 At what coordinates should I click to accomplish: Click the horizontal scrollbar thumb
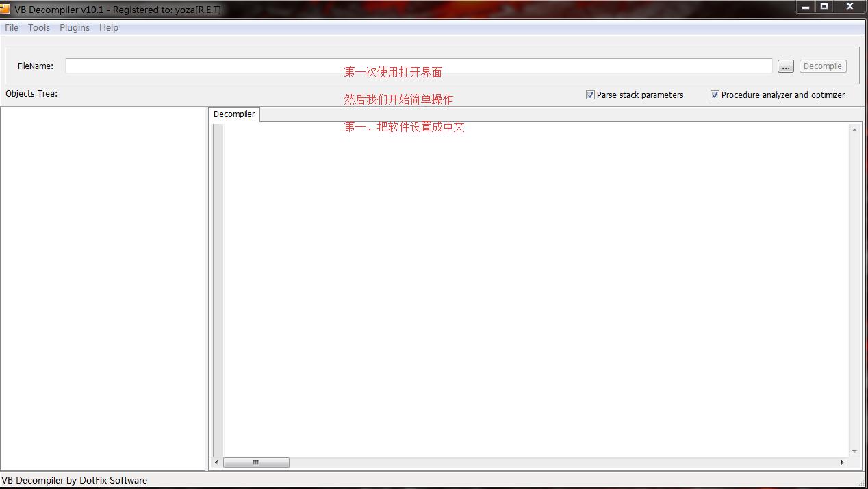click(256, 462)
